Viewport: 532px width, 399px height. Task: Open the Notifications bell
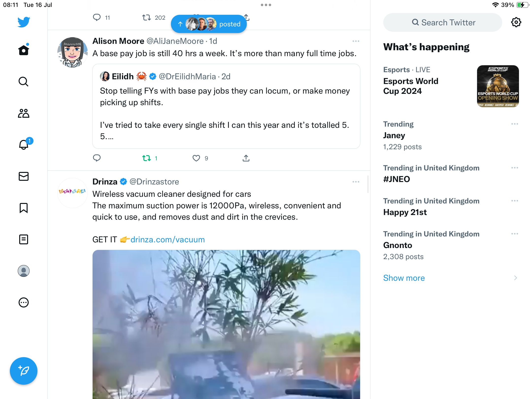[24, 145]
